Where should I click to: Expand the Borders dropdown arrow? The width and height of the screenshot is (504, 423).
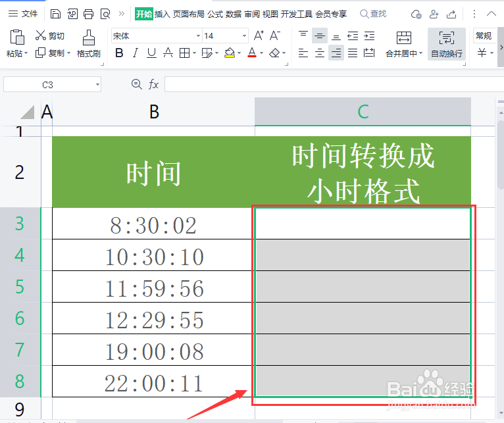(x=195, y=53)
